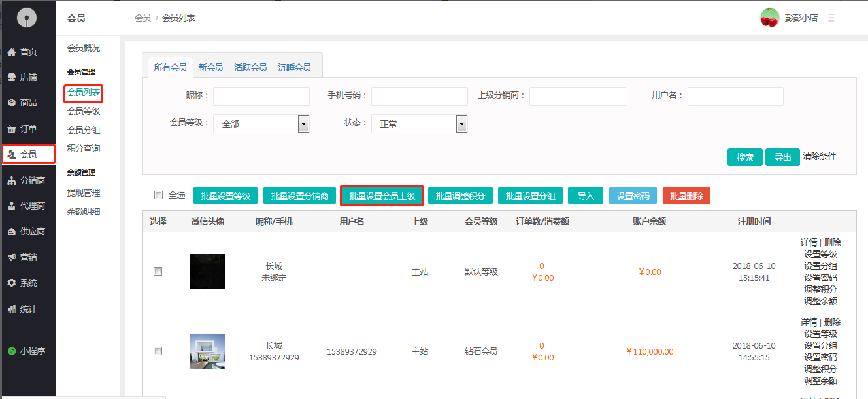Select the goods (商品) cube icon
Screen dimensions: 868x399
[11, 103]
